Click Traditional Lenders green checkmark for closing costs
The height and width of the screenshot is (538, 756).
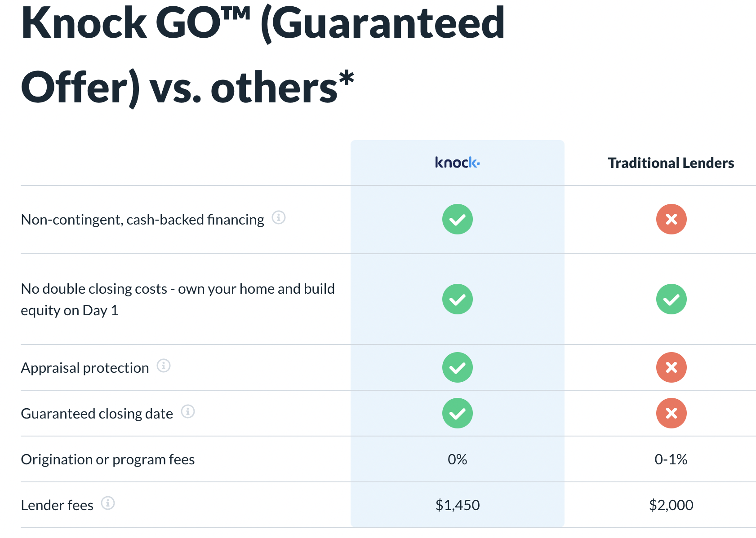tap(671, 299)
